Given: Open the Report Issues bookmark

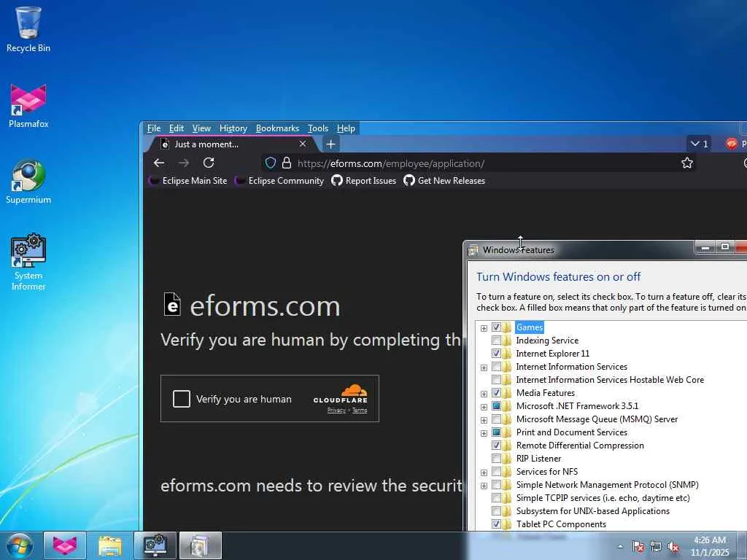Looking at the screenshot, I should (364, 181).
